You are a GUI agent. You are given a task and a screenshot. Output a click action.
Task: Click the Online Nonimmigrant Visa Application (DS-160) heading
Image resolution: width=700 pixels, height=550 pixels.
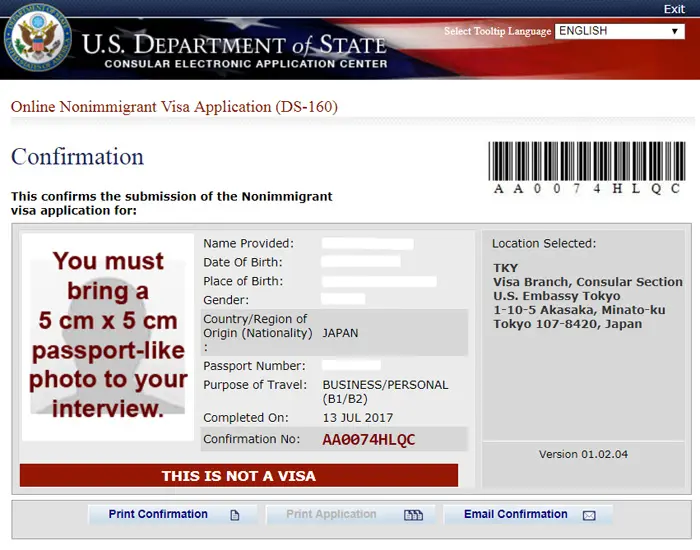coord(173,107)
